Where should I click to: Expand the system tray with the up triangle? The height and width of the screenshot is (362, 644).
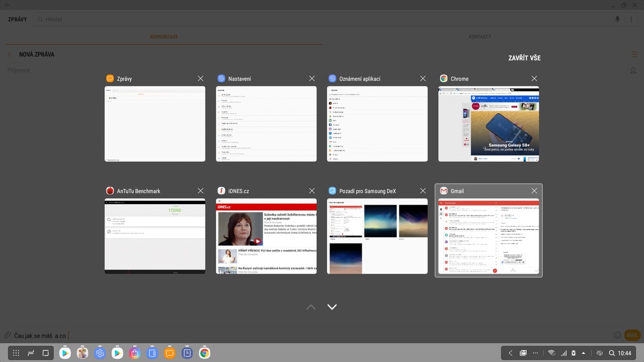583,353
